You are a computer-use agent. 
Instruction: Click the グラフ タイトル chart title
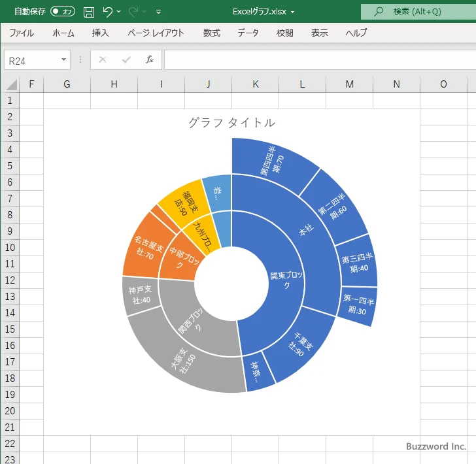tap(232, 123)
